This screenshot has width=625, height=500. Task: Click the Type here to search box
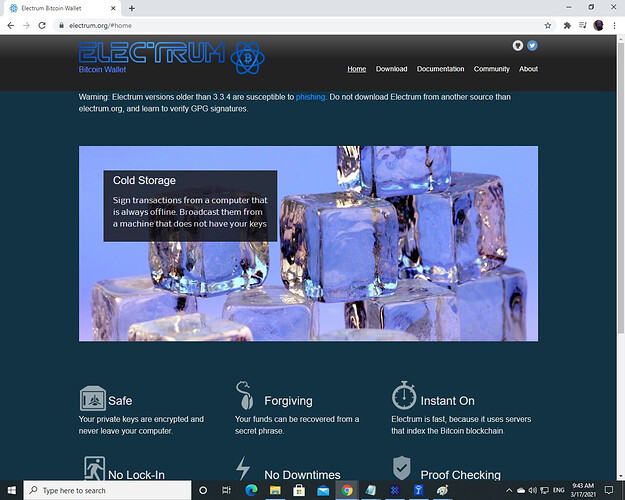(108, 490)
